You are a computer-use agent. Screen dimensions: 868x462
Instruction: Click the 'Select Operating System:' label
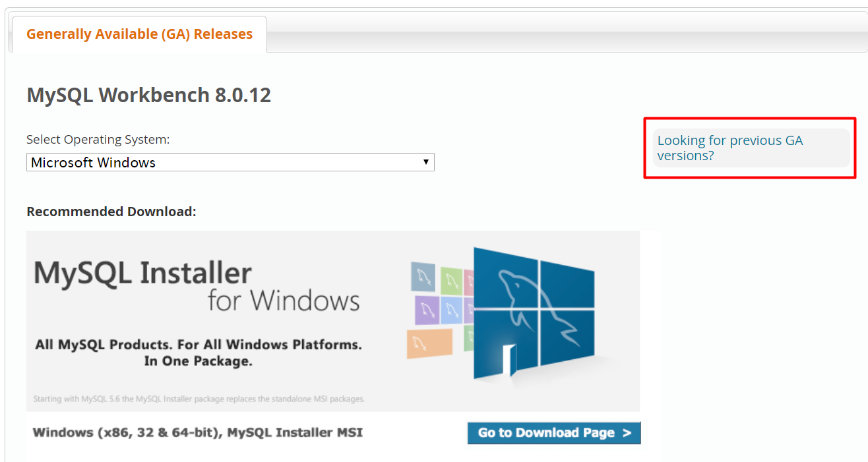[x=98, y=140]
